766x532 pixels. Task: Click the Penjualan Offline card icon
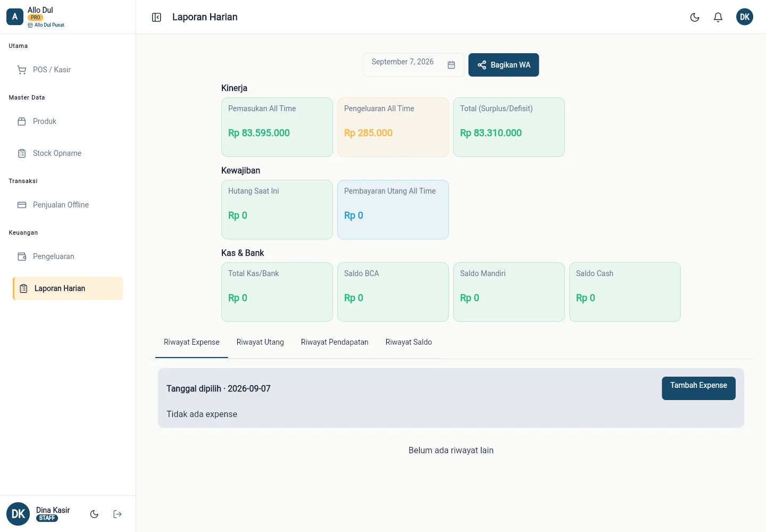point(22,205)
